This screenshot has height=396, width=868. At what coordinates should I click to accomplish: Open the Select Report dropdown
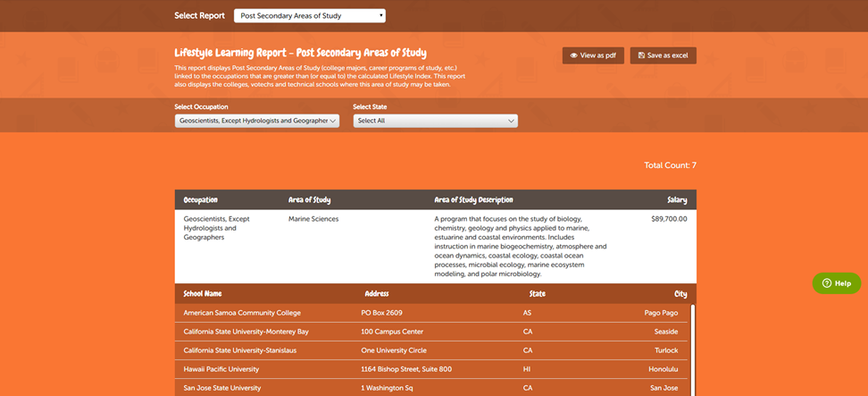click(310, 15)
